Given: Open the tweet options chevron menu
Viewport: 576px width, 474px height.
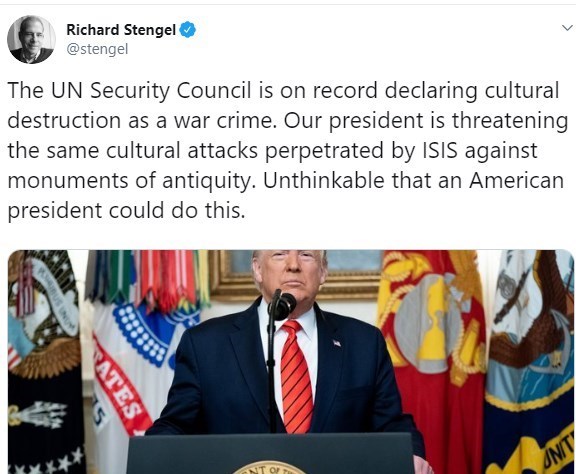Looking at the screenshot, I should click(567, 28).
